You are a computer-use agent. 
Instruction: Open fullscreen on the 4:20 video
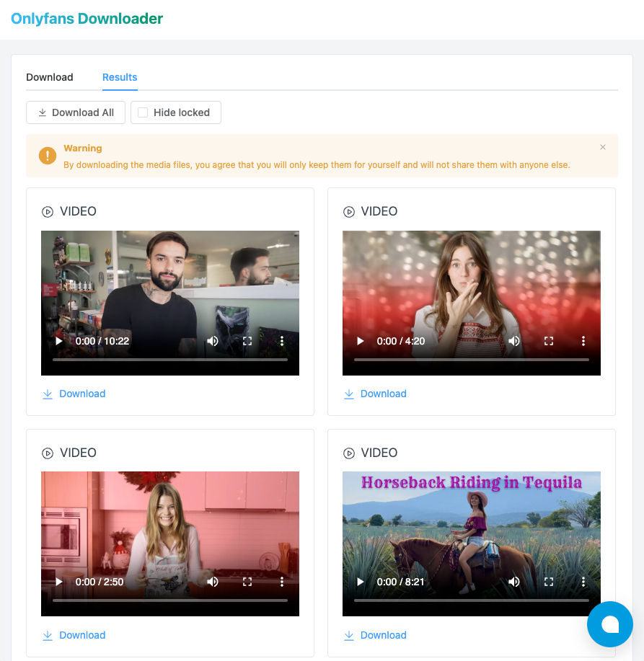(x=549, y=341)
